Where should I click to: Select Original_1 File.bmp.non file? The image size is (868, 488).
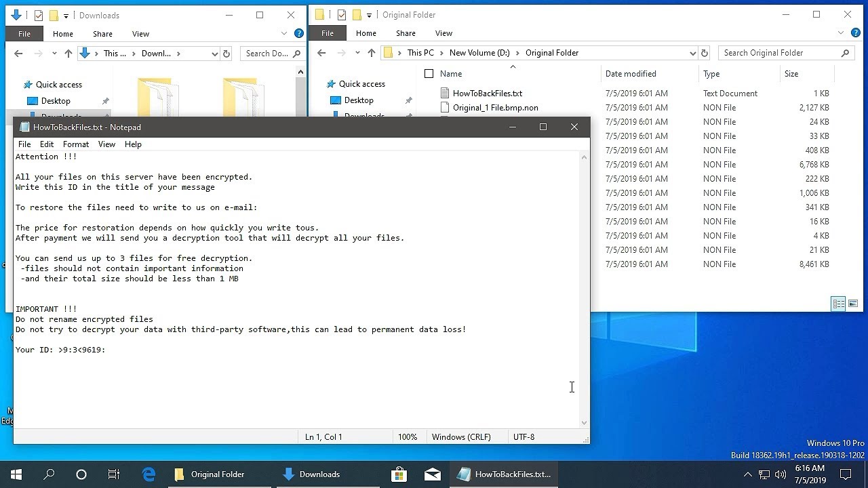point(495,108)
